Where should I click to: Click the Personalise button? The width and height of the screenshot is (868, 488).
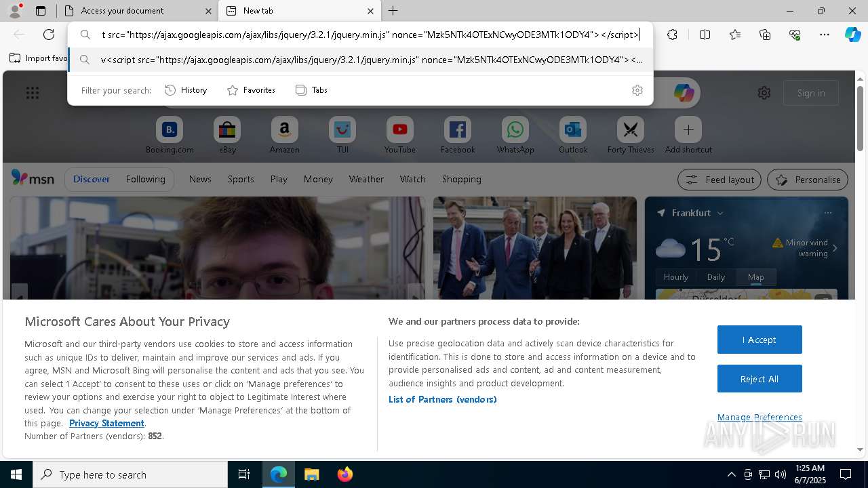click(x=808, y=180)
